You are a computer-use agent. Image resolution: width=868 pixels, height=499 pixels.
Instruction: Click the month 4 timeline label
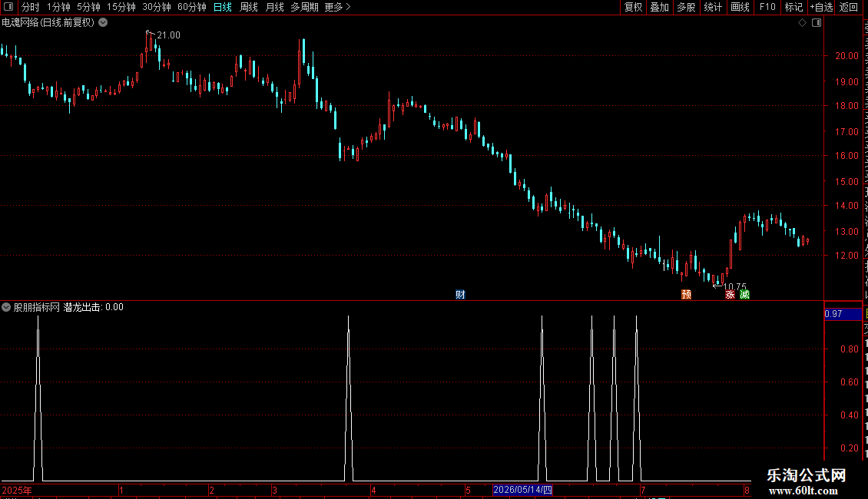(373, 490)
